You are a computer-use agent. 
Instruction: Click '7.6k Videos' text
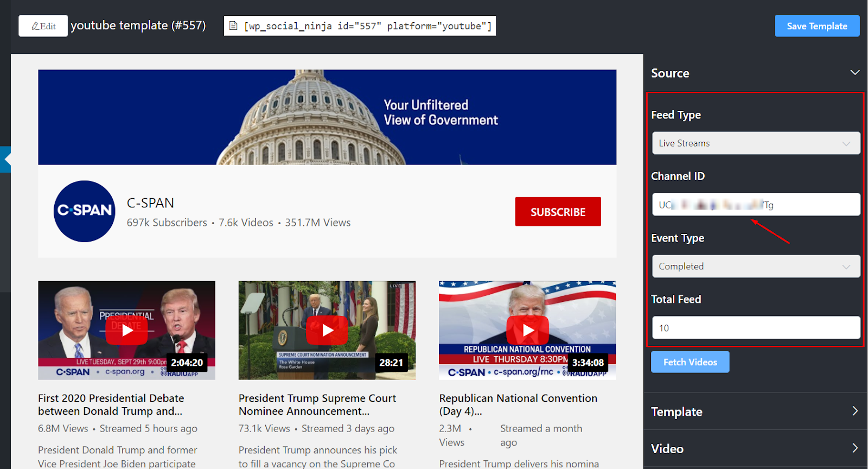coord(246,223)
